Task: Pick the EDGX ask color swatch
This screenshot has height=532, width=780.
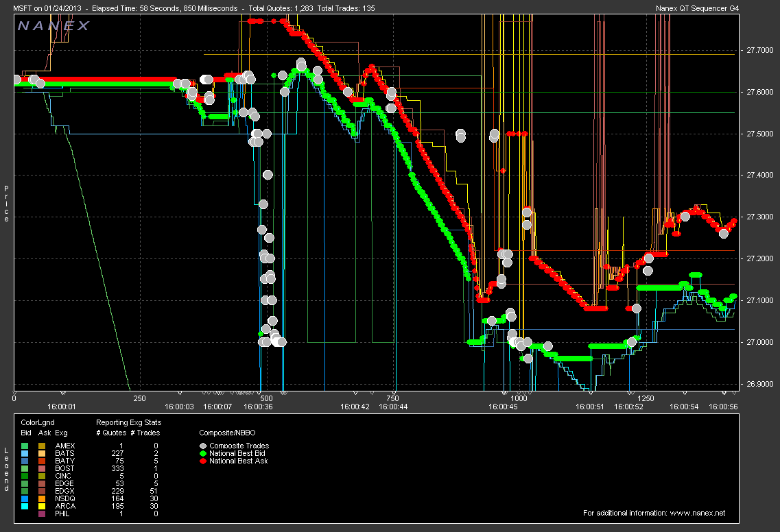Action: pos(42,492)
